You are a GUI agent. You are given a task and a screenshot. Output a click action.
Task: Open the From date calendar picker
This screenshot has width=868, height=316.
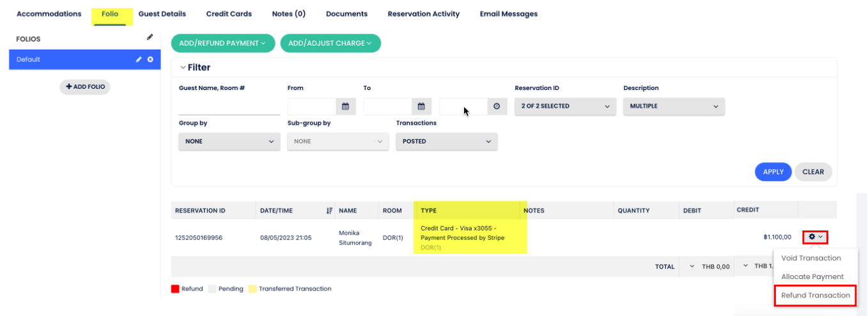(x=346, y=107)
